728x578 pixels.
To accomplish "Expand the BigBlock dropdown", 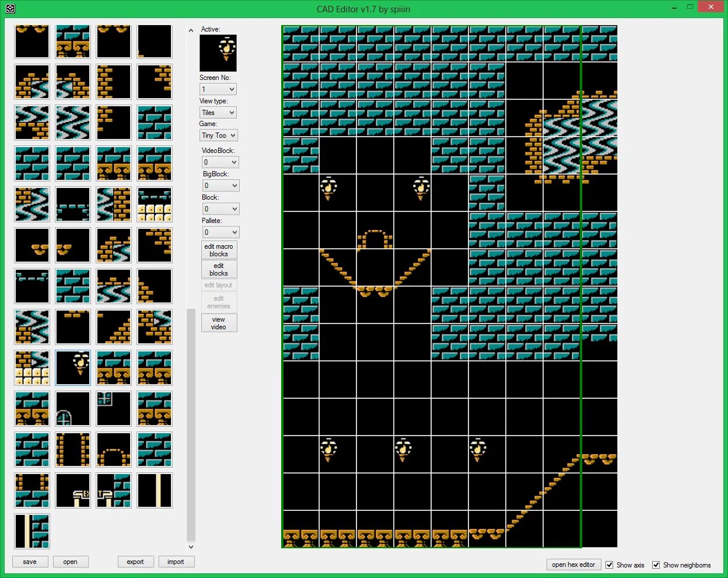I will pyautogui.click(x=220, y=186).
